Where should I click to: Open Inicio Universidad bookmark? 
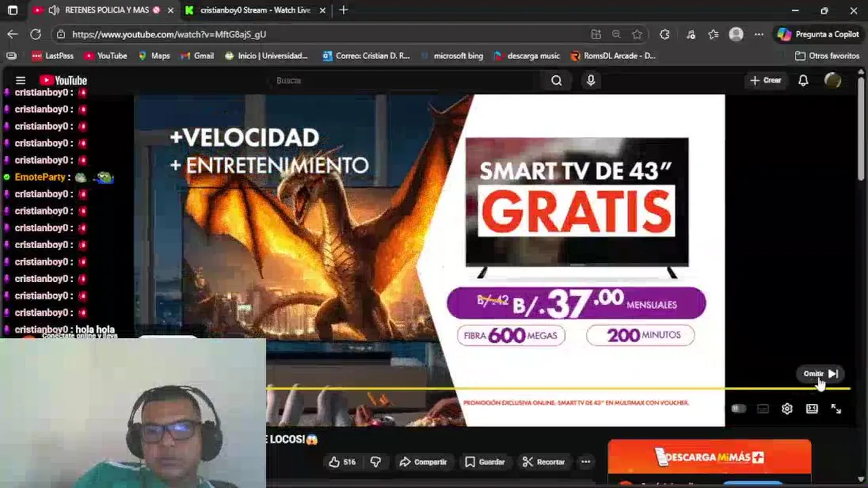[x=266, y=56]
